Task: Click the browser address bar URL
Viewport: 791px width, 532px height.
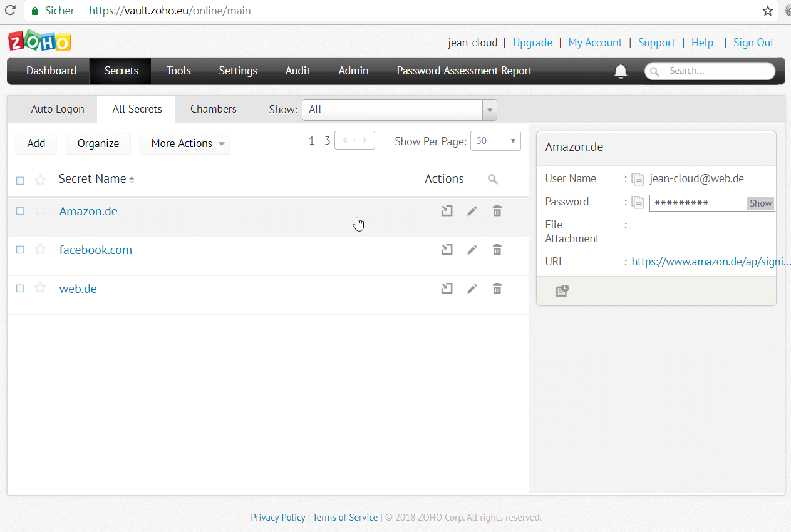Action: 170,11
